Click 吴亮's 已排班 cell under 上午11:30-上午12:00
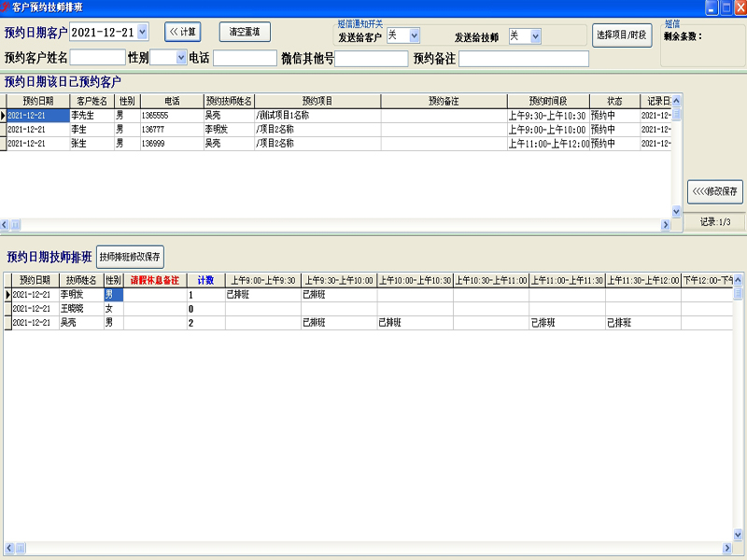This screenshot has width=747, height=560. click(x=643, y=323)
